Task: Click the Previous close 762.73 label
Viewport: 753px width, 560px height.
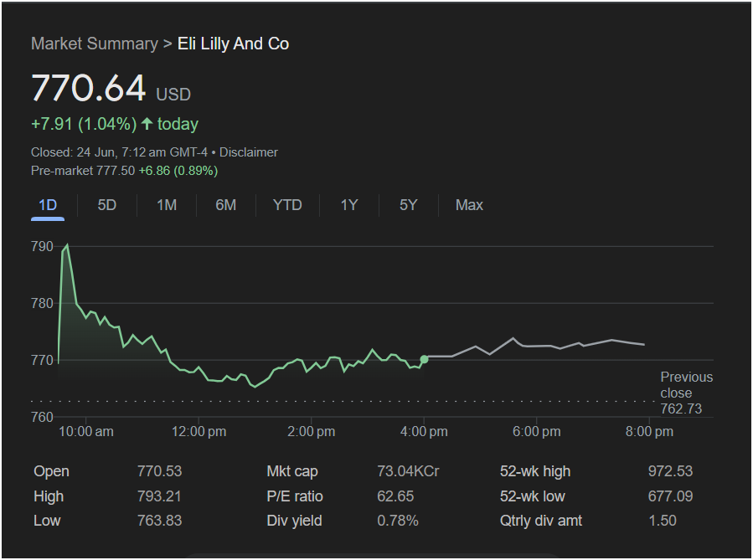Action: (686, 393)
